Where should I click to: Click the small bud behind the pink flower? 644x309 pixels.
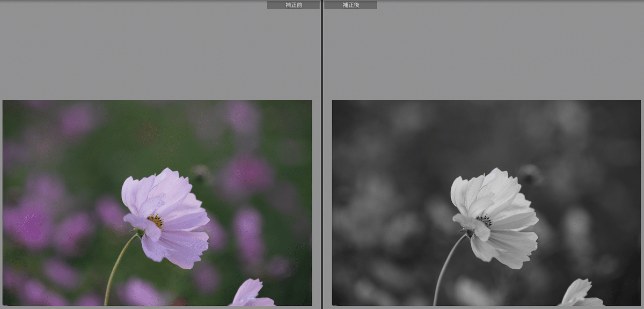tap(201, 172)
